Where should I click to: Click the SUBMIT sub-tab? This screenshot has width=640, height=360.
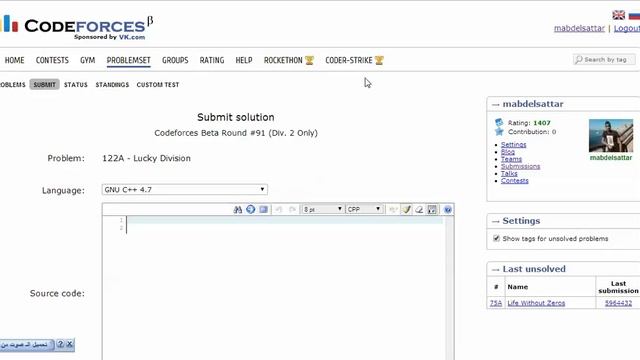click(44, 84)
